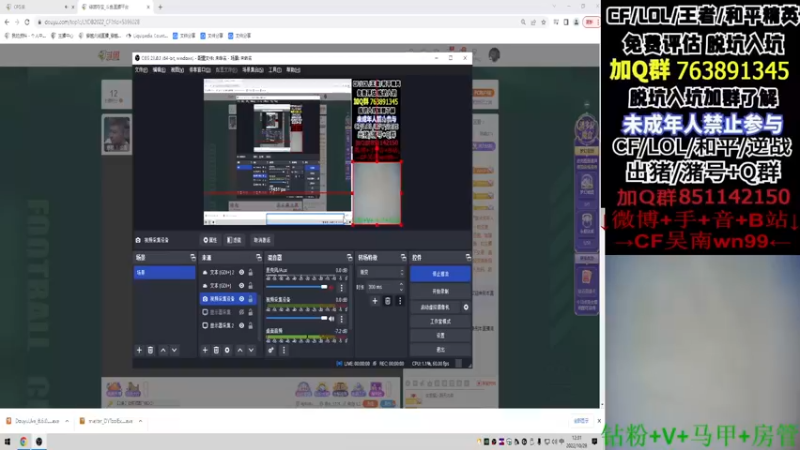Pop out the Controls dock panel
The height and width of the screenshot is (450, 800).
[468, 257]
